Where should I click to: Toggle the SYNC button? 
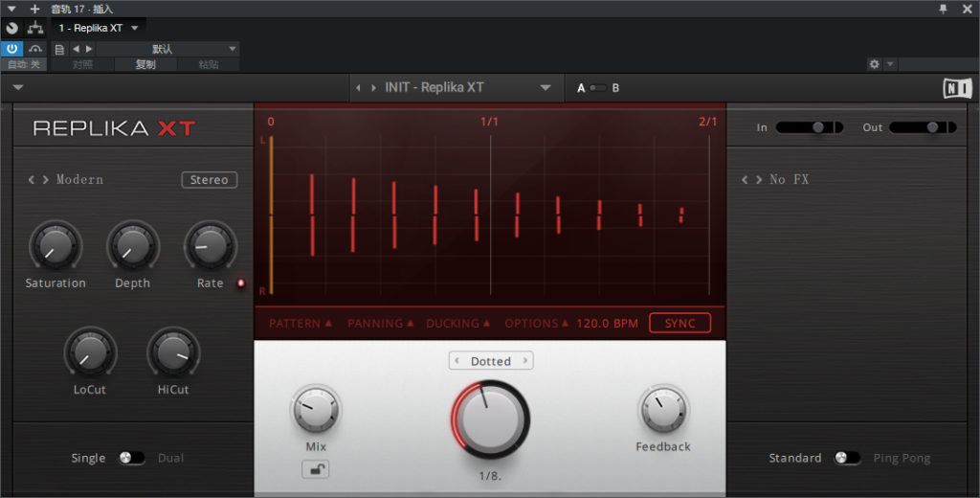[680, 323]
